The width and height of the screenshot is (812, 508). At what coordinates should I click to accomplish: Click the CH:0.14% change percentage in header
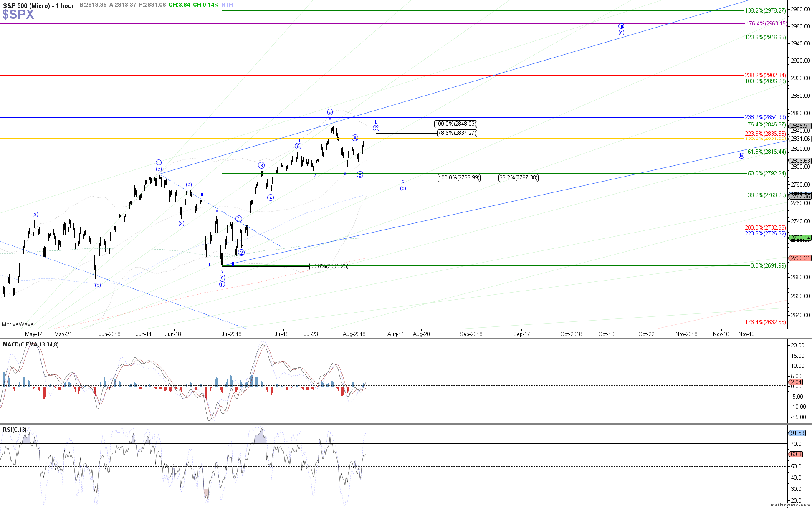[205, 5]
